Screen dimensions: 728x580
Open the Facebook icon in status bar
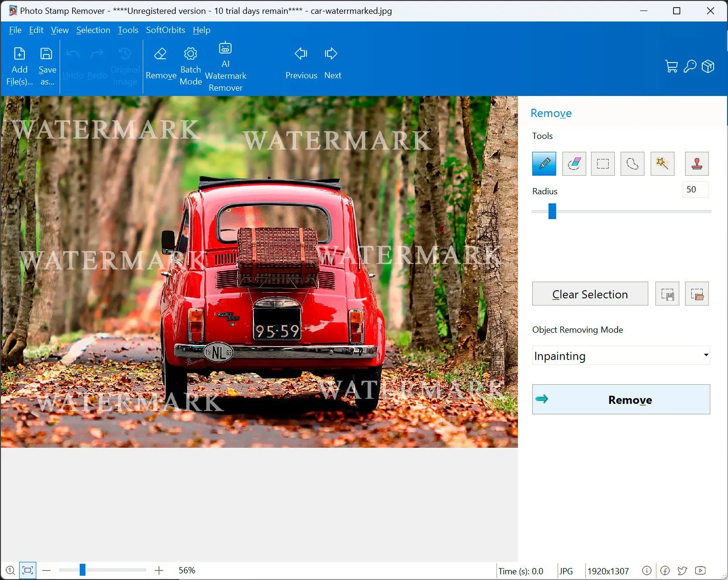pos(665,570)
